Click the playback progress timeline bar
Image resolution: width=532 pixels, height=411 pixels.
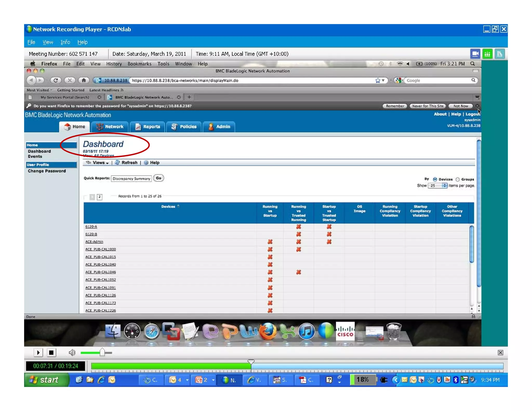pyautogui.click(x=297, y=366)
